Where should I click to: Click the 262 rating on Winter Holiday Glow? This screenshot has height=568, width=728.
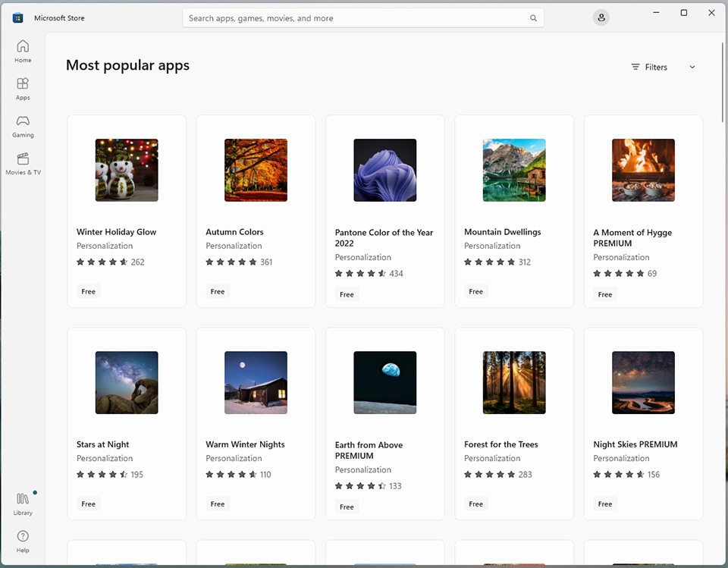[137, 262]
